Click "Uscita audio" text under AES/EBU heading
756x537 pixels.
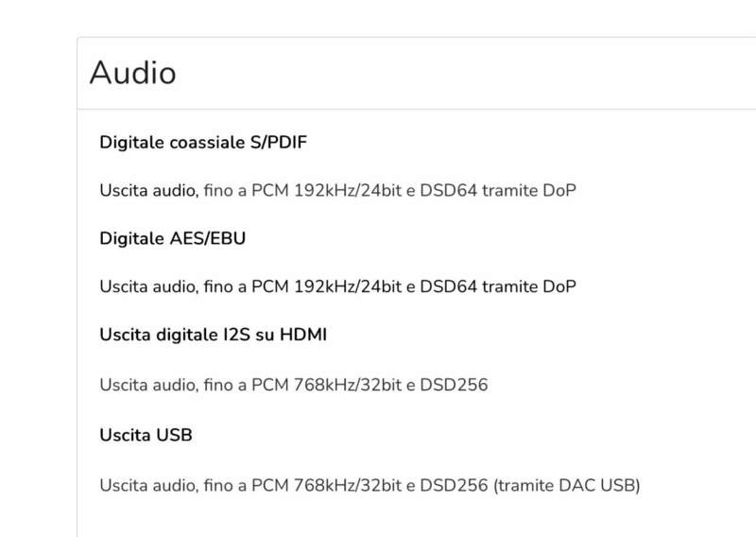[x=146, y=286]
